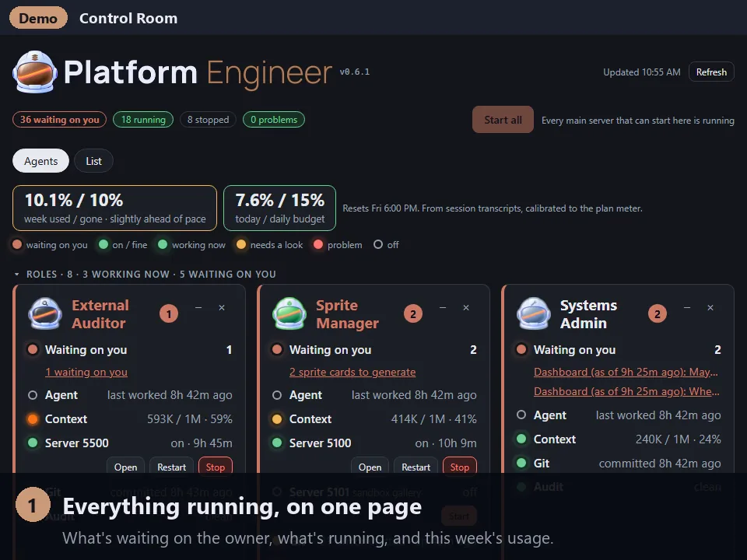Click Systems Admin's 'committed 8h 42m ago' text
The image size is (747, 560).
[660, 463]
